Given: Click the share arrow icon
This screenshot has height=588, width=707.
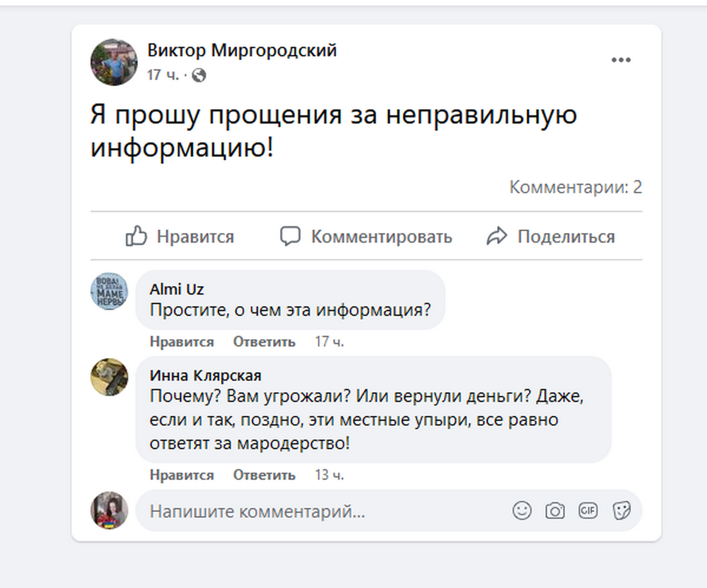Looking at the screenshot, I should pos(497,236).
